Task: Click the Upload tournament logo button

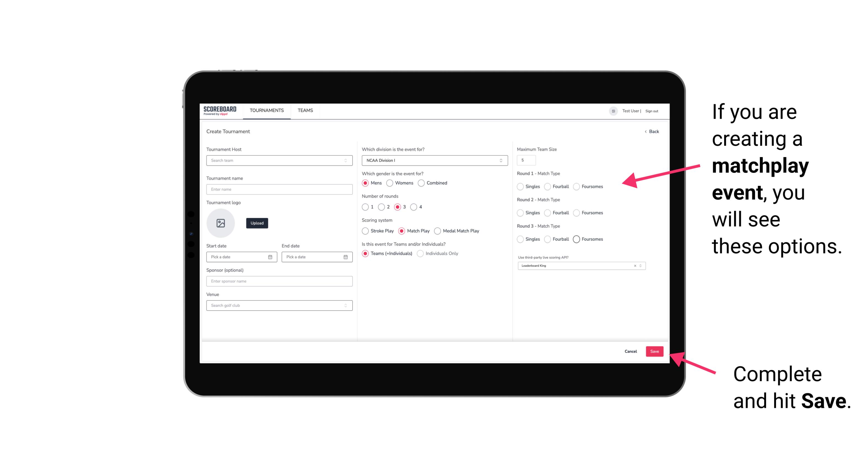Action: (x=257, y=223)
